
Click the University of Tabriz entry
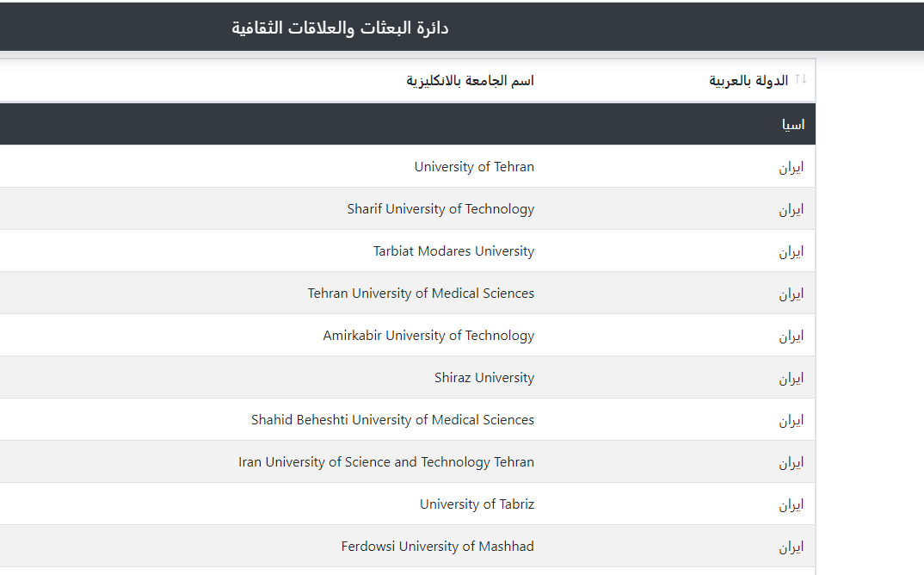tap(477, 504)
